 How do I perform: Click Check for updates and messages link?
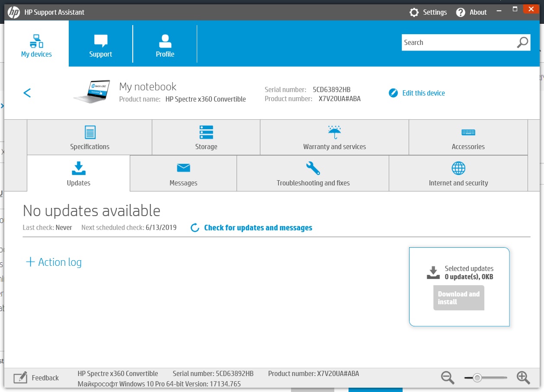258,228
